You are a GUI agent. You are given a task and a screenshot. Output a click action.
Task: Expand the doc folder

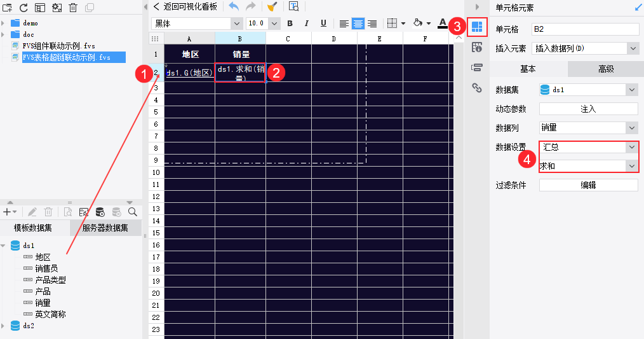[x=3, y=34]
